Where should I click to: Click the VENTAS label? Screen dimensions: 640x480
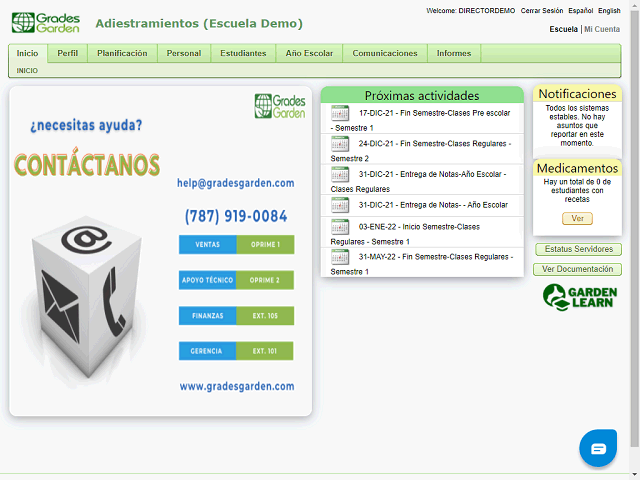click(207, 244)
